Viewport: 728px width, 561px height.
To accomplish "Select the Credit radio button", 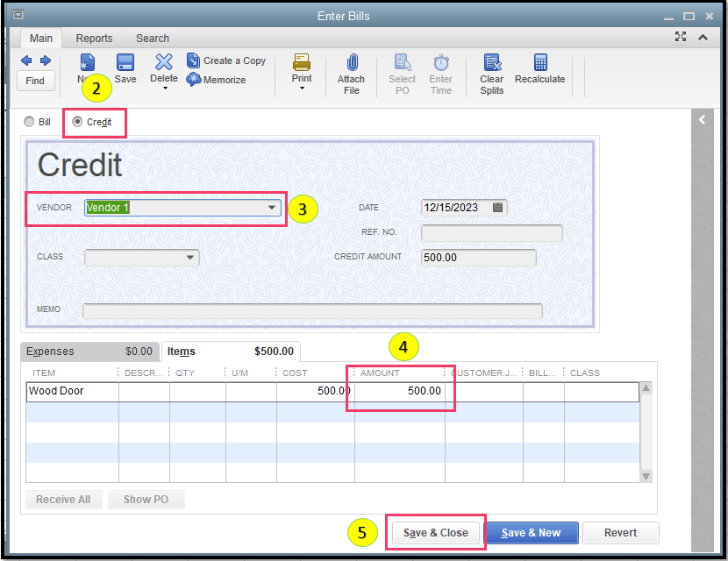I will (x=77, y=122).
